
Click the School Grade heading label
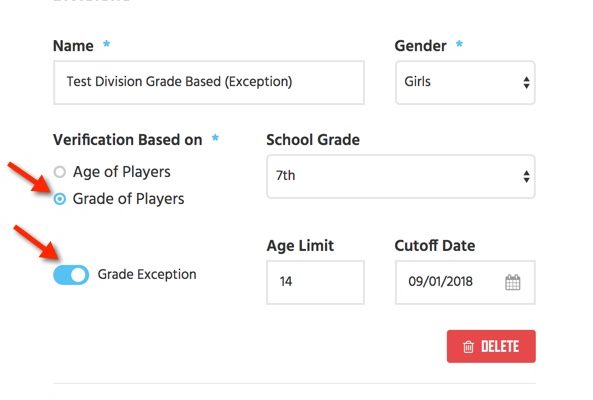pos(313,140)
